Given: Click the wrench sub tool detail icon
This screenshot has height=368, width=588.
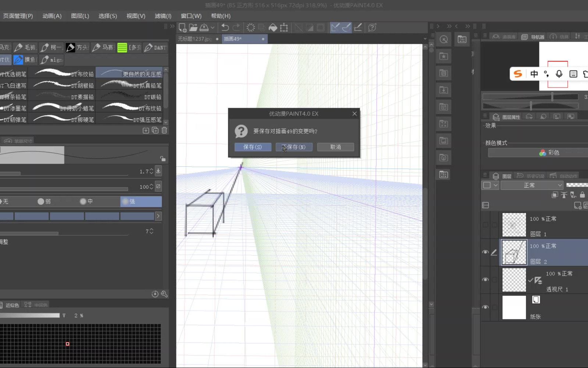Looking at the screenshot, I should pos(164,294).
